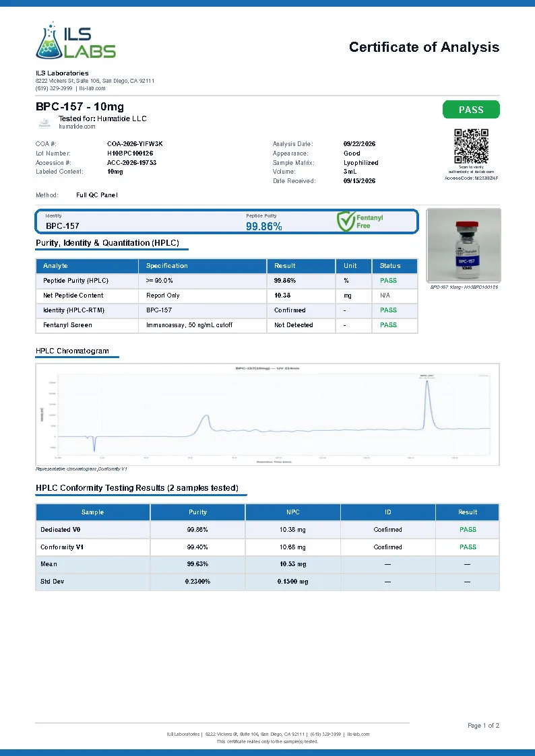Click the 'Conformity V1' sample row label
The width and height of the screenshot is (535, 756).
(x=62, y=547)
